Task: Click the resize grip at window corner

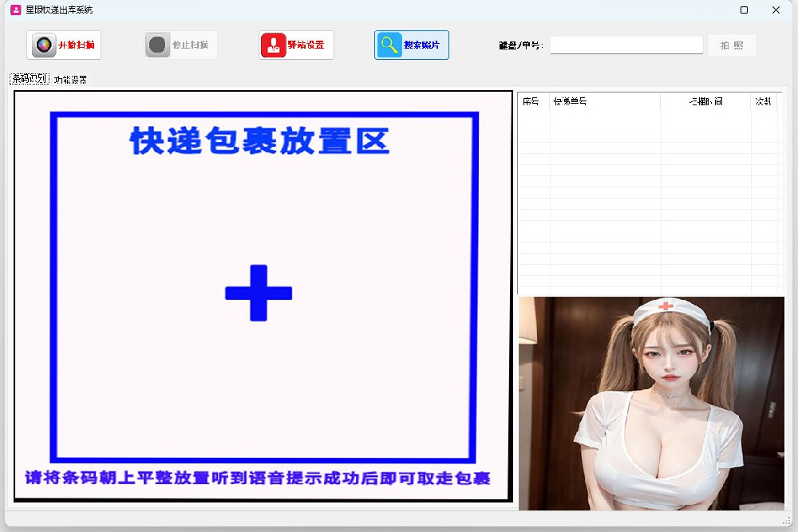Action: [x=787, y=521]
